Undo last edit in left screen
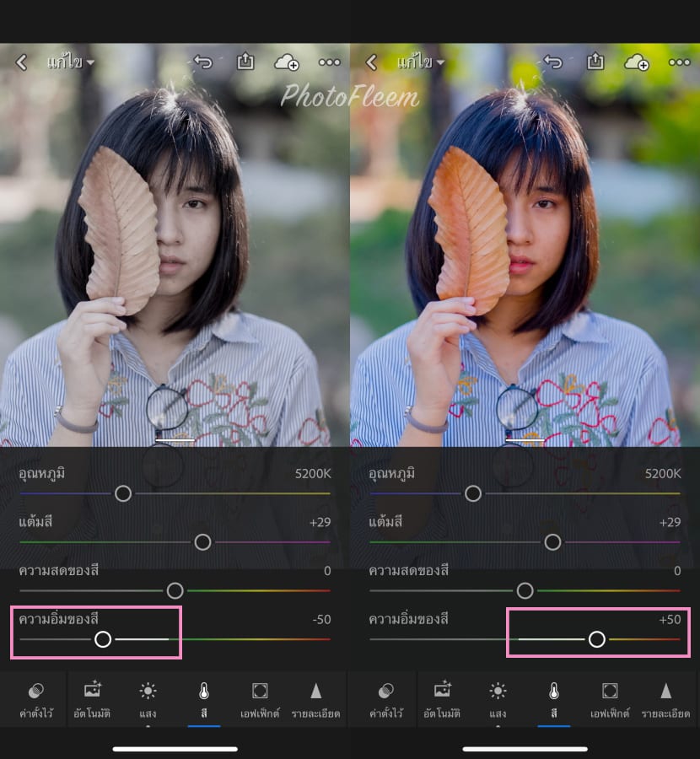 click(x=203, y=62)
